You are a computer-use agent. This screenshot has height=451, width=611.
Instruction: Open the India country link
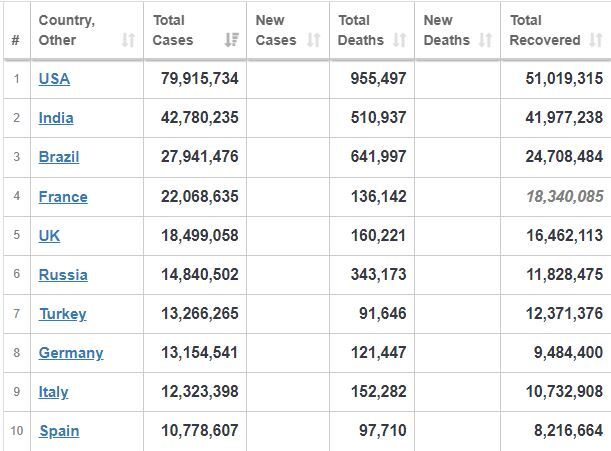(x=56, y=118)
